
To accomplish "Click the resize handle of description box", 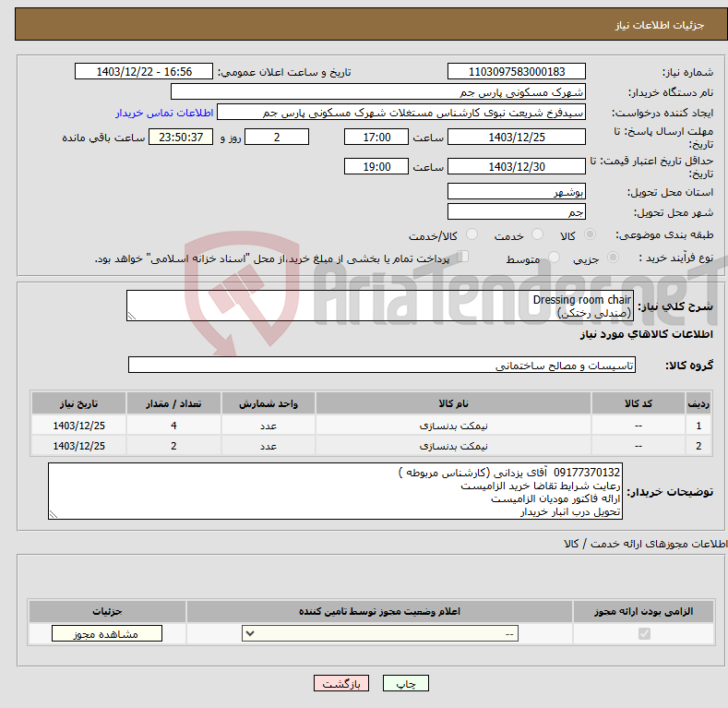I will point(132,316).
